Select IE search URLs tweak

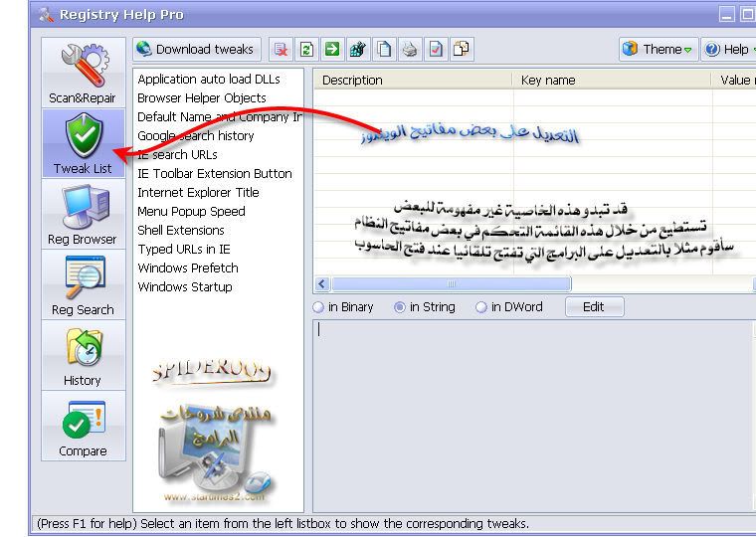tap(177, 154)
